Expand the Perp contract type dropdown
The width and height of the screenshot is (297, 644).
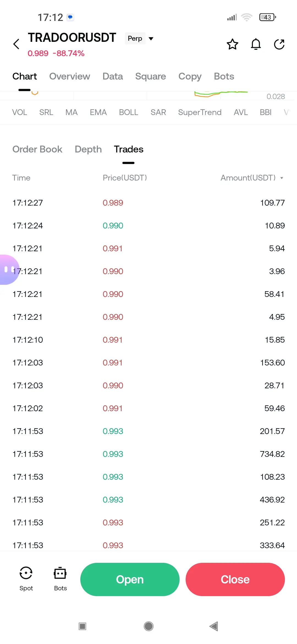pyautogui.click(x=140, y=39)
